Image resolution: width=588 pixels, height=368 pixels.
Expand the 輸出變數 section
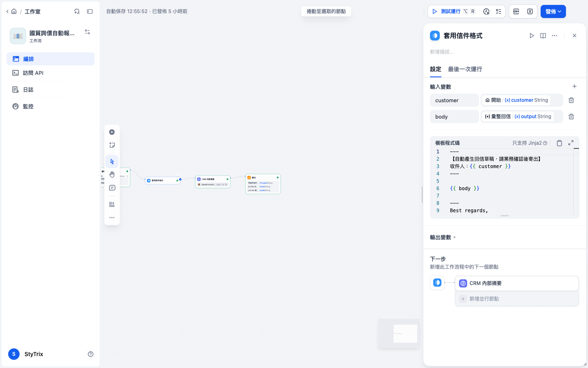click(x=443, y=237)
